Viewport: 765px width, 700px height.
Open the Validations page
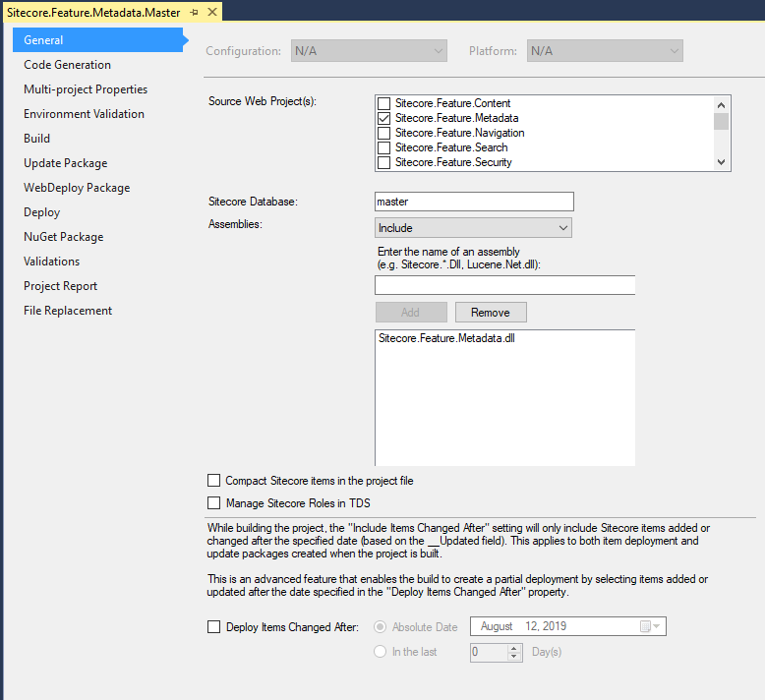(x=52, y=262)
